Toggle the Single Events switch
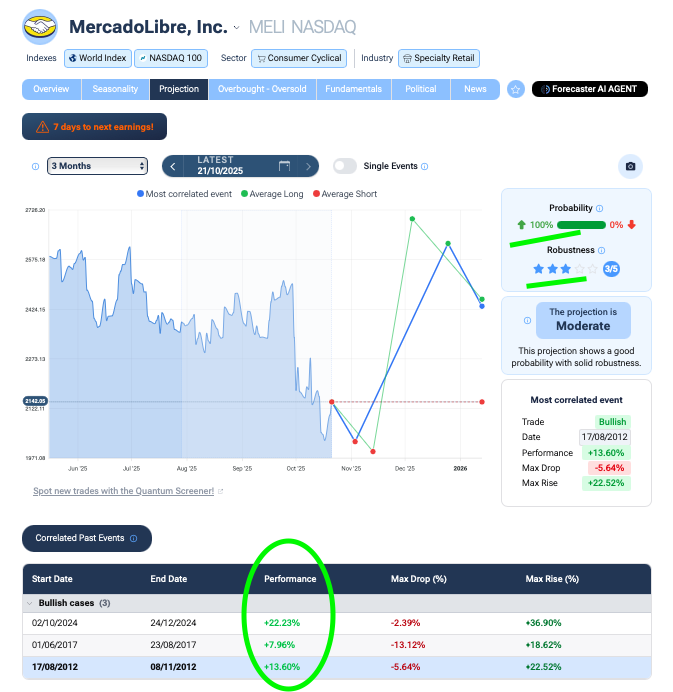673x692 pixels. pos(344,166)
